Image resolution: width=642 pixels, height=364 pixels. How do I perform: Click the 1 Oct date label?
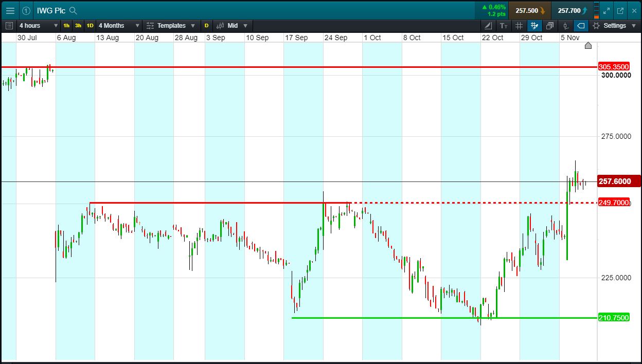(372, 38)
